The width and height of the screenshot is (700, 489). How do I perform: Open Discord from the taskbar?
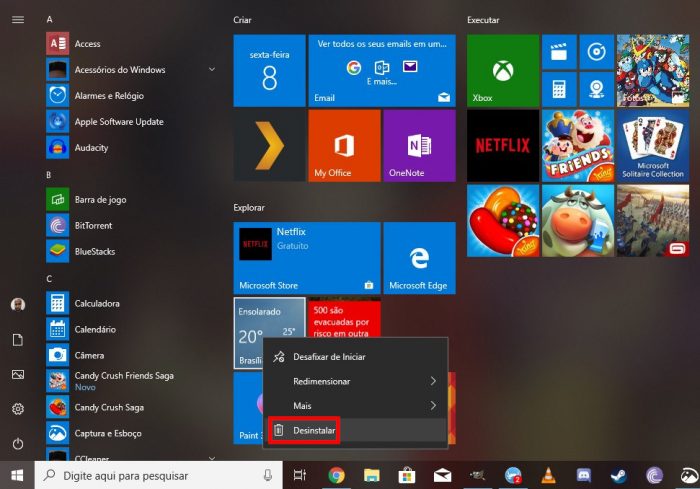[583, 476]
